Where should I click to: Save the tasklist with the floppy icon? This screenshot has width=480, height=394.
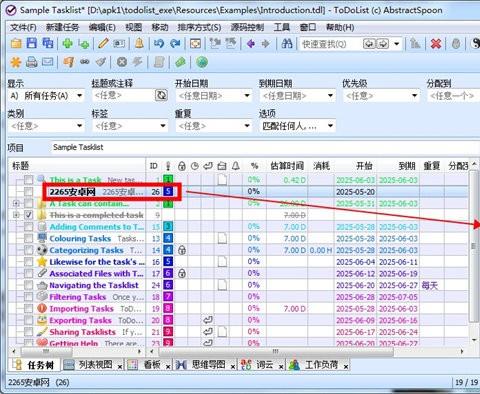[32, 43]
